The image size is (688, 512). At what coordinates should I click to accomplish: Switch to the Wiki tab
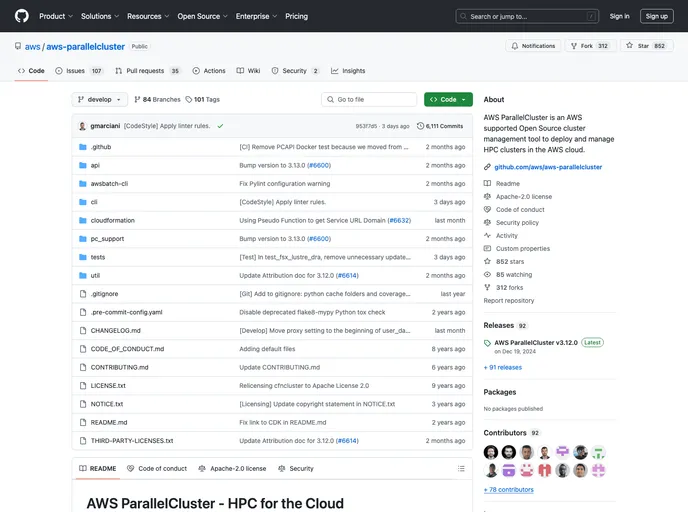[248, 71]
